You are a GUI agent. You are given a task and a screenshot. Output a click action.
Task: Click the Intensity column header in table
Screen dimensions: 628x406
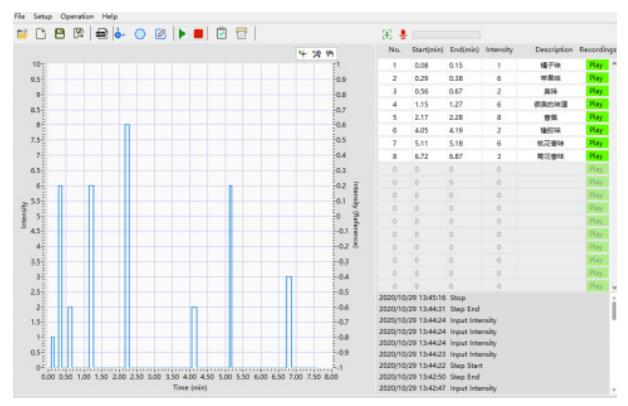tap(499, 50)
